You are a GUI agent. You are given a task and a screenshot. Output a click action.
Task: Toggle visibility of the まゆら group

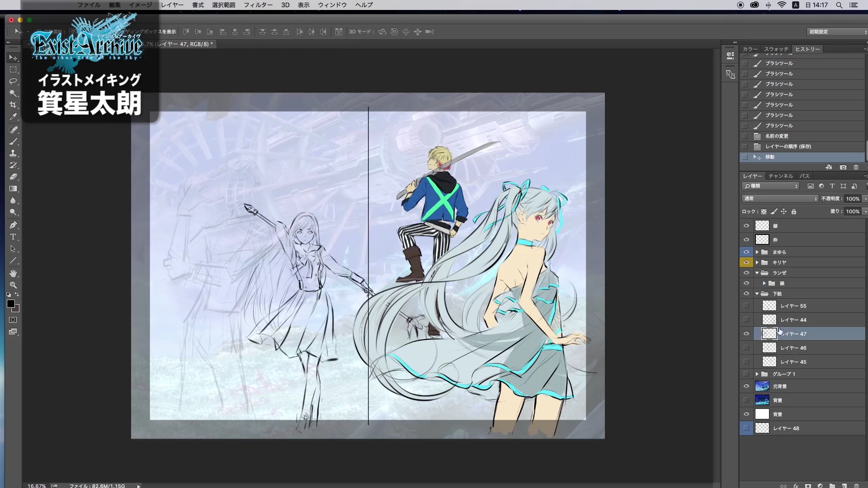(x=746, y=252)
